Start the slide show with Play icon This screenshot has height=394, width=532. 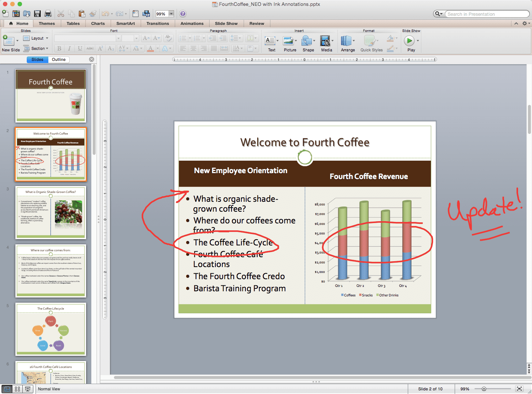coord(409,40)
